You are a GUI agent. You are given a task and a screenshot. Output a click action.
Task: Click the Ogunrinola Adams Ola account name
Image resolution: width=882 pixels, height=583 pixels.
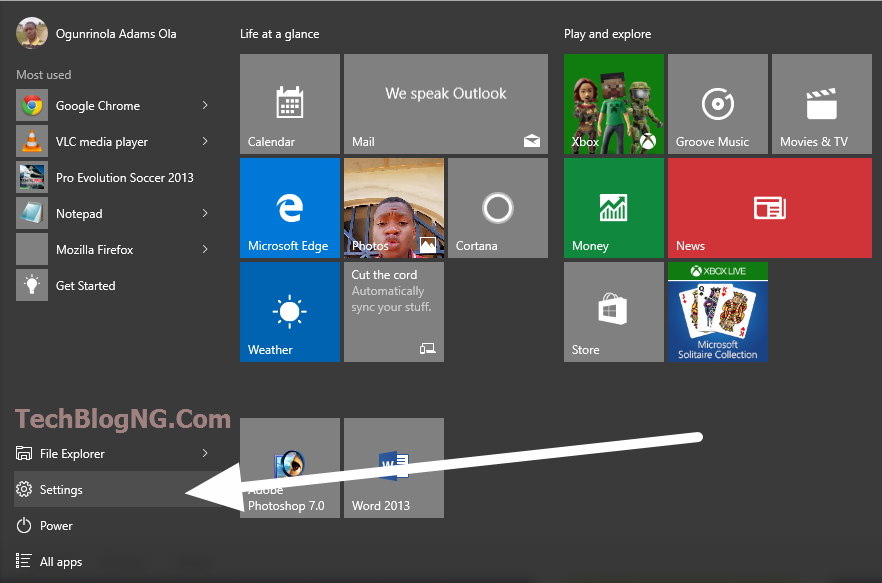pyautogui.click(x=116, y=34)
